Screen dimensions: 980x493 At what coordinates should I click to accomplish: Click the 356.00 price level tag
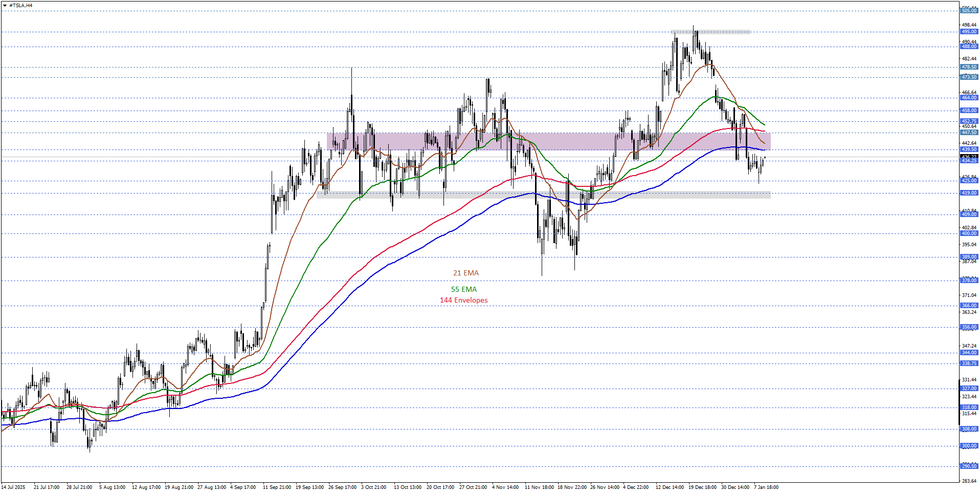[969, 327]
